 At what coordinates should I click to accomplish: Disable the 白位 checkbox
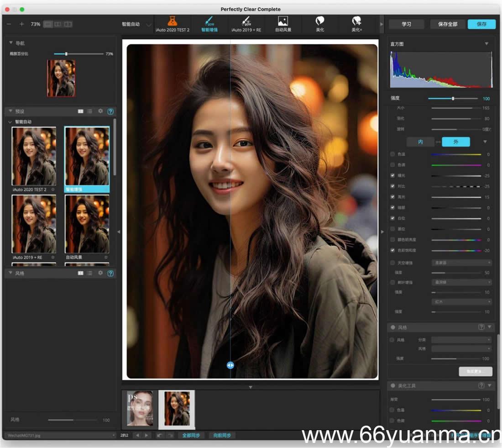pyautogui.click(x=392, y=218)
